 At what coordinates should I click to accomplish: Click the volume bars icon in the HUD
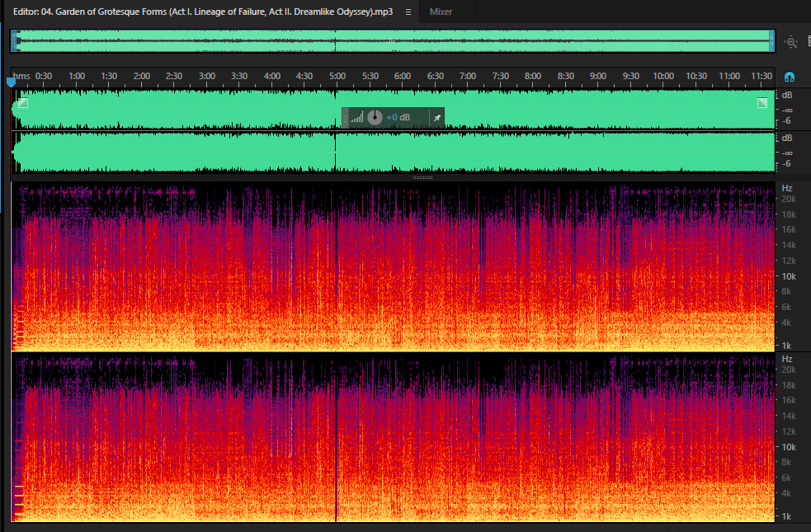[x=356, y=118]
